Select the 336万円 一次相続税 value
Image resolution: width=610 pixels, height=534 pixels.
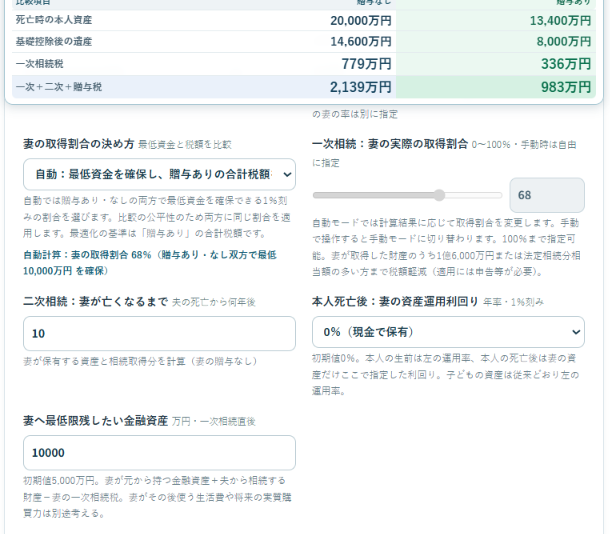point(566,64)
